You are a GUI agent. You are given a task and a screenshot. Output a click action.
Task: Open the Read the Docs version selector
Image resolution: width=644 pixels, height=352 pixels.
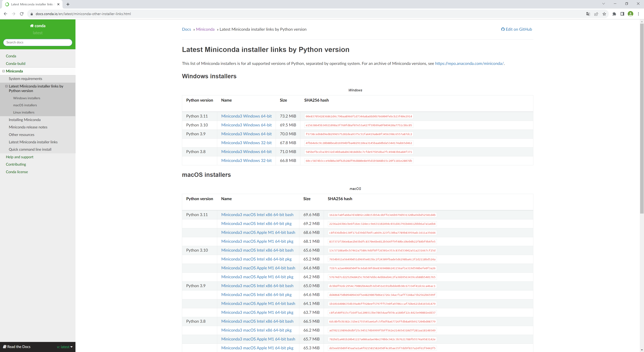click(65, 347)
